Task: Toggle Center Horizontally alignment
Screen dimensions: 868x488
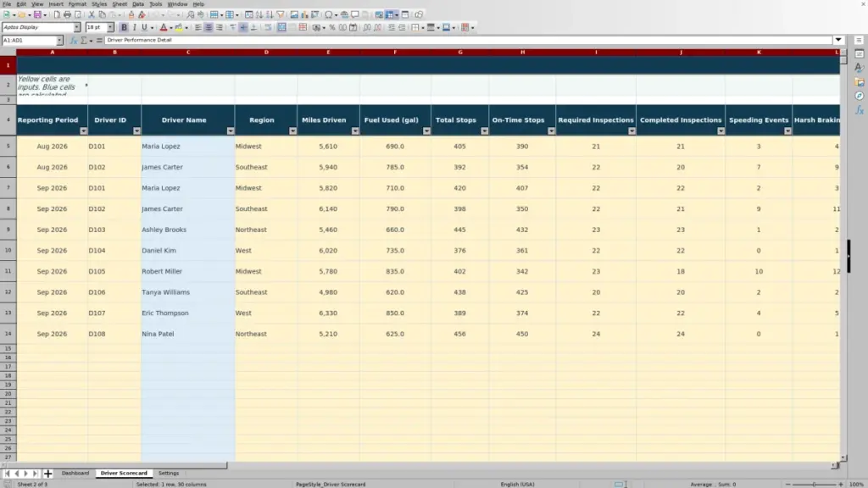Action: (209, 27)
